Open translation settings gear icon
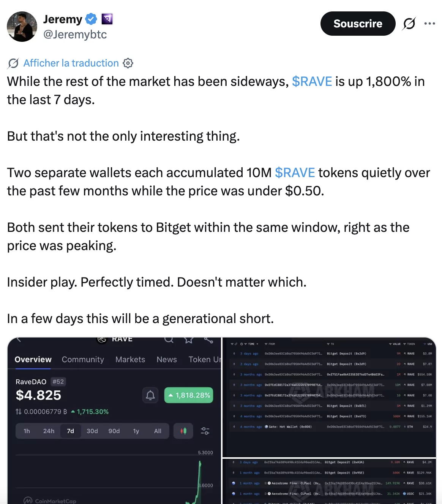 point(128,63)
